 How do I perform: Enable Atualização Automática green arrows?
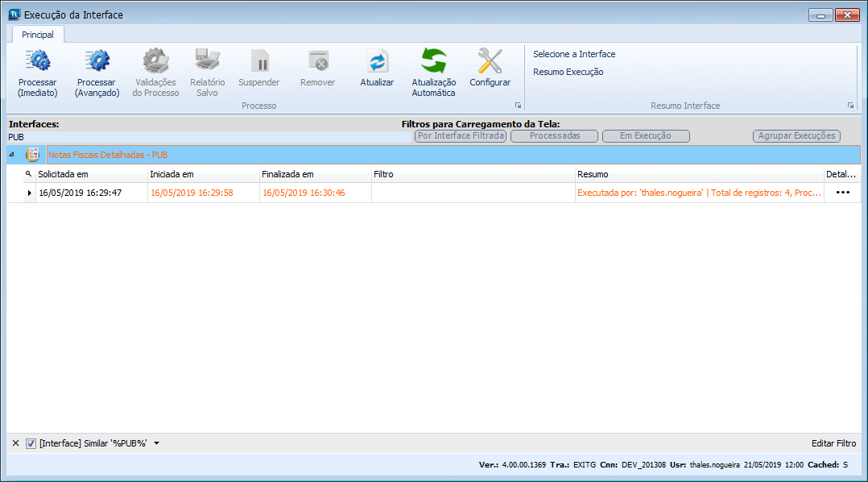click(433, 61)
